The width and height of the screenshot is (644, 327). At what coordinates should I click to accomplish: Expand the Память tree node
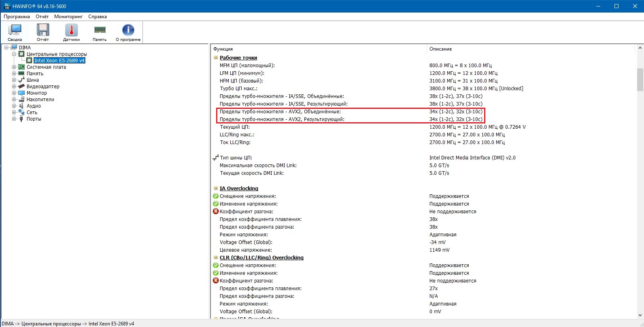tap(14, 74)
